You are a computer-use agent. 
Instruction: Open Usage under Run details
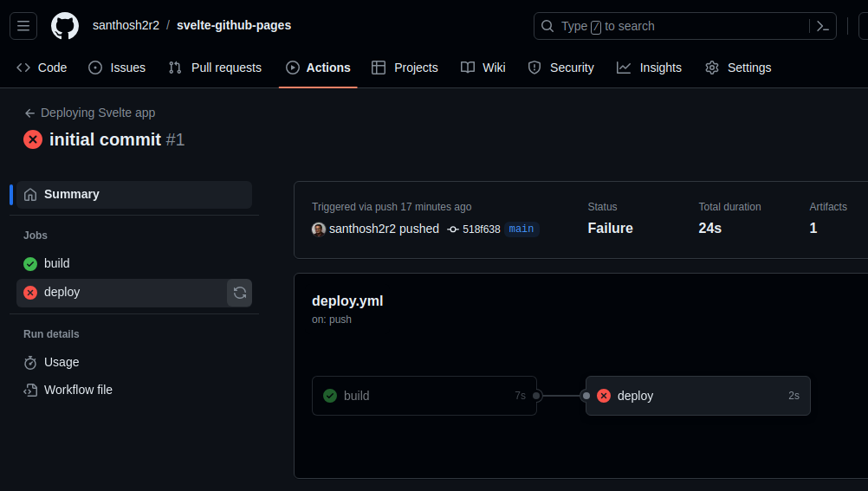point(134,363)
